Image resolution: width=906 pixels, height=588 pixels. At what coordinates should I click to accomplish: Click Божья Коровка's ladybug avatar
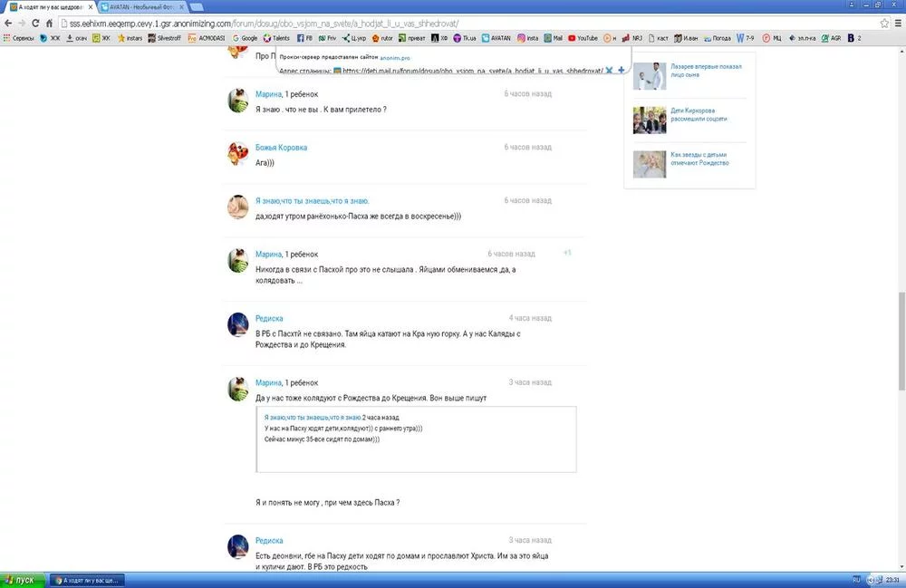coord(237,154)
